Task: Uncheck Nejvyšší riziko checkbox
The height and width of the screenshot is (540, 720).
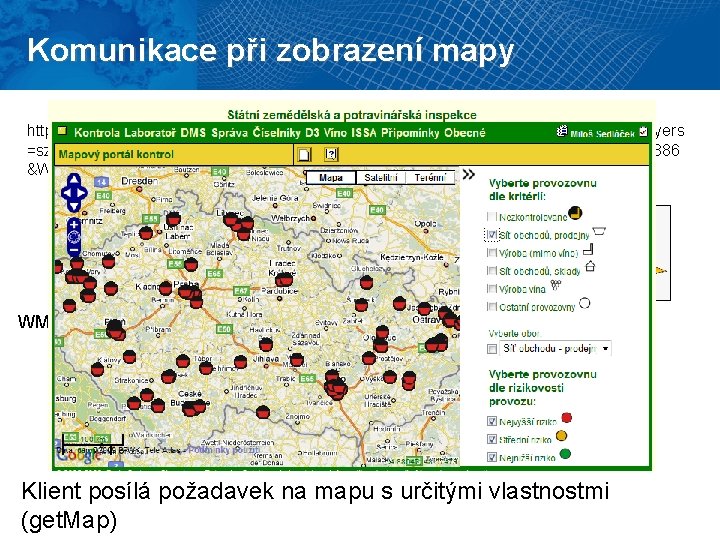Action: (x=492, y=421)
